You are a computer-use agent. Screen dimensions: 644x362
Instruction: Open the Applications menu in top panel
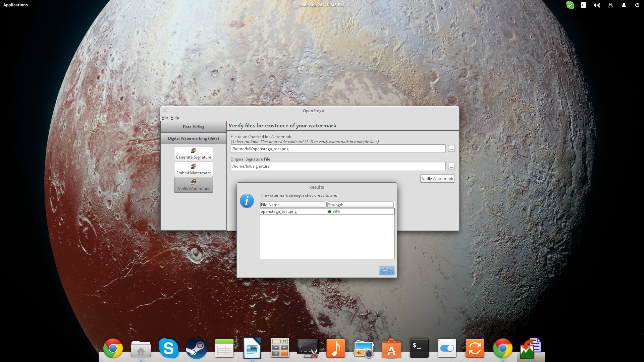click(x=15, y=5)
